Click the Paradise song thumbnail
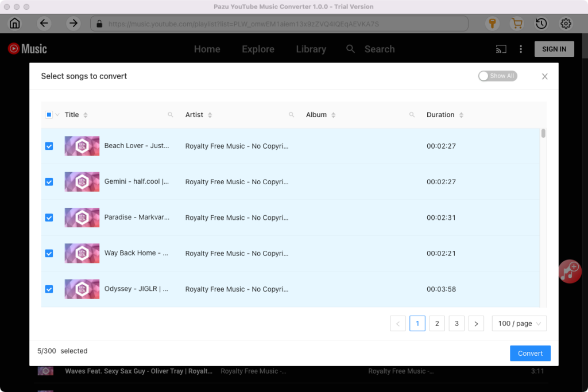 click(82, 218)
